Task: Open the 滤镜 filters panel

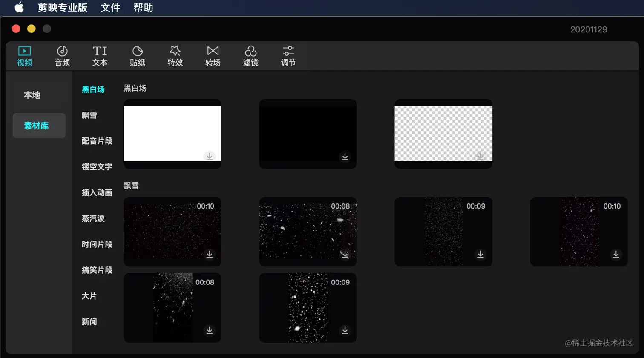Action: [250, 56]
